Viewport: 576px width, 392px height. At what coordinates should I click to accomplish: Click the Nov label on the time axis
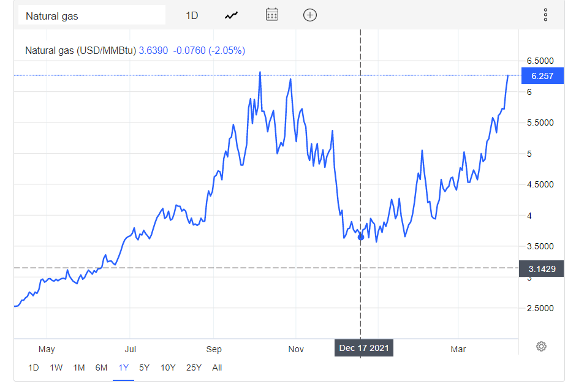coord(296,349)
